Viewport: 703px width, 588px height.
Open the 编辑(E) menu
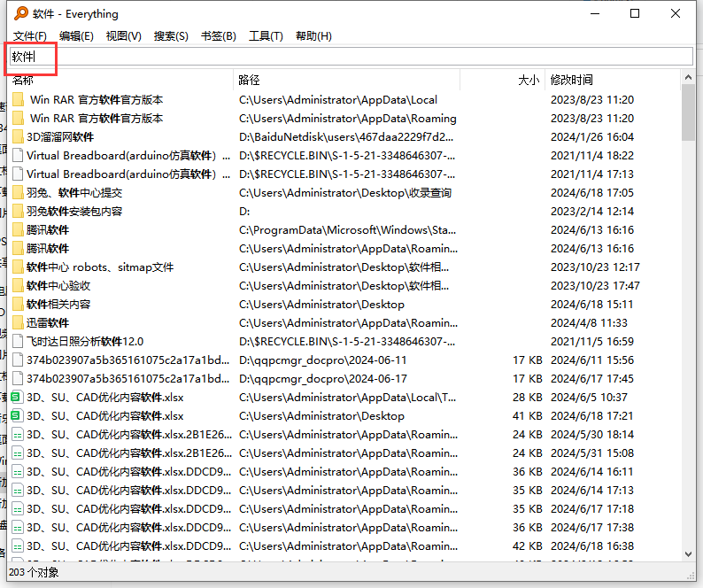tap(76, 36)
